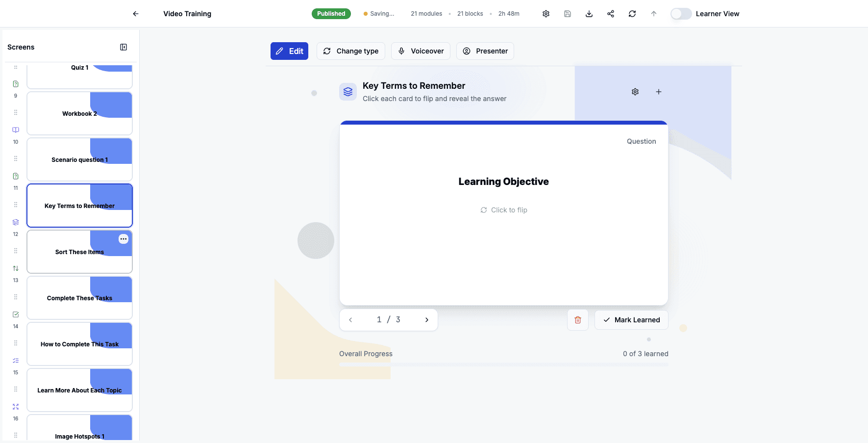Click the drag handle beside Complete These Tasks
The width and height of the screenshot is (868, 443).
point(16,297)
